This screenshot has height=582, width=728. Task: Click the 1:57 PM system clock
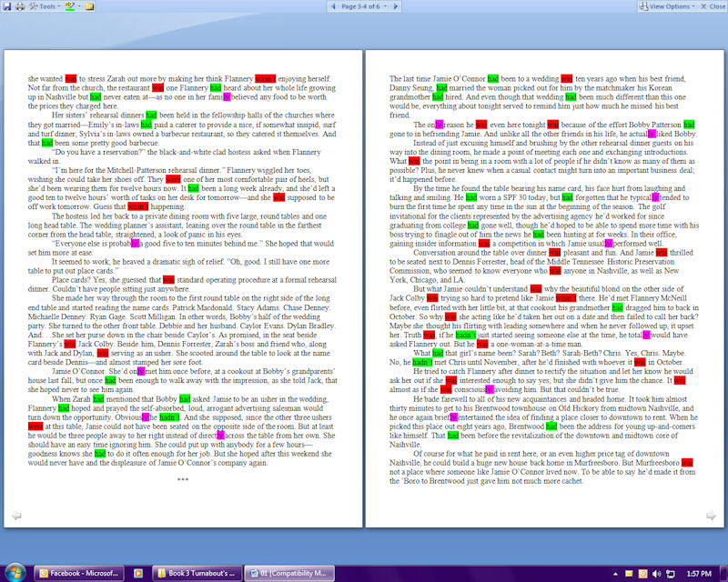699,574
